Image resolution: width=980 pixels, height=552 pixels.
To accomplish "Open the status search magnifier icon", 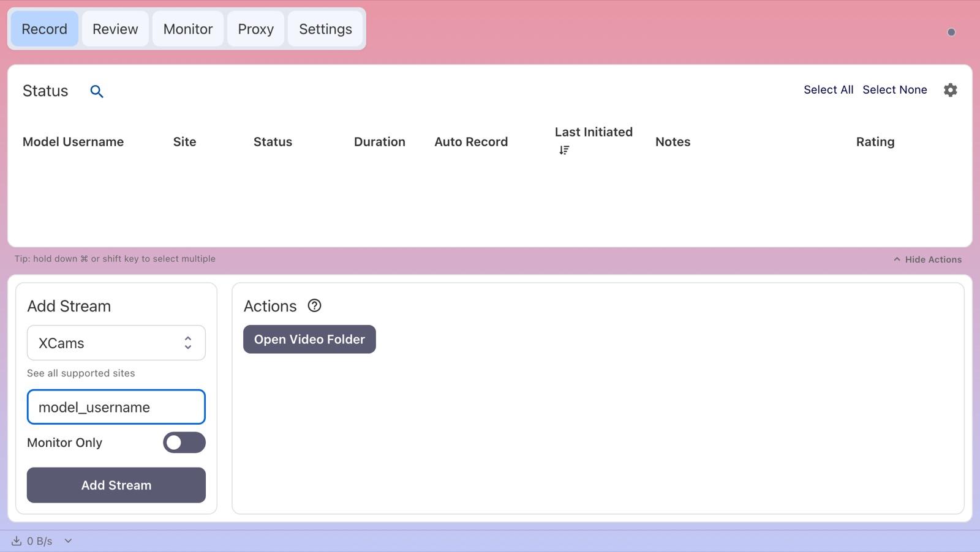I will click(97, 91).
